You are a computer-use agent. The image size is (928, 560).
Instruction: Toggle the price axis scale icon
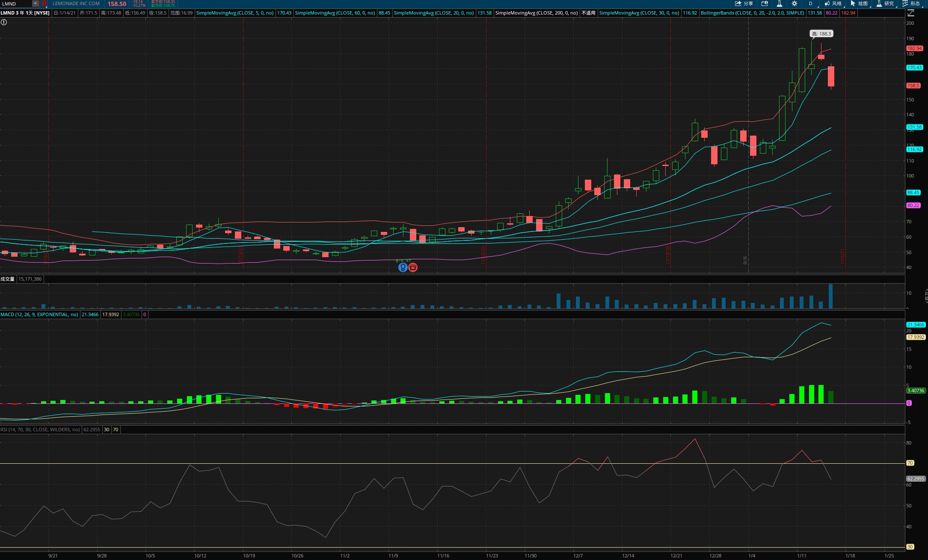click(911, 13)
